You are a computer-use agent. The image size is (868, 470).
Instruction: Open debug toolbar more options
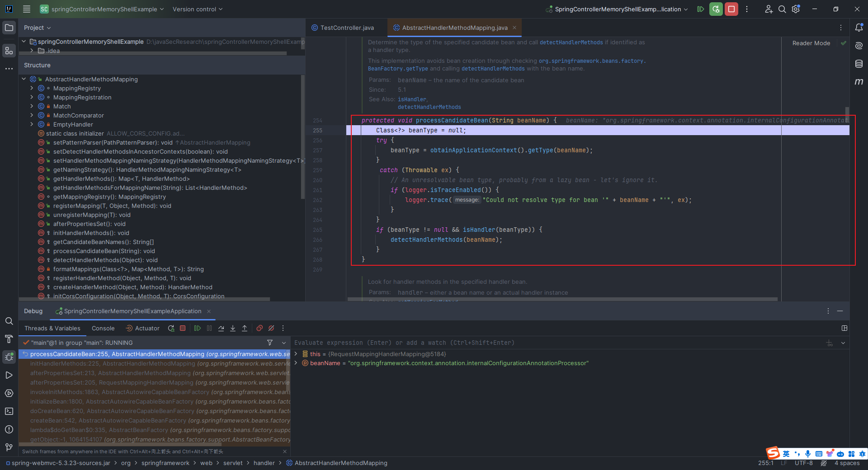[283, 329]
